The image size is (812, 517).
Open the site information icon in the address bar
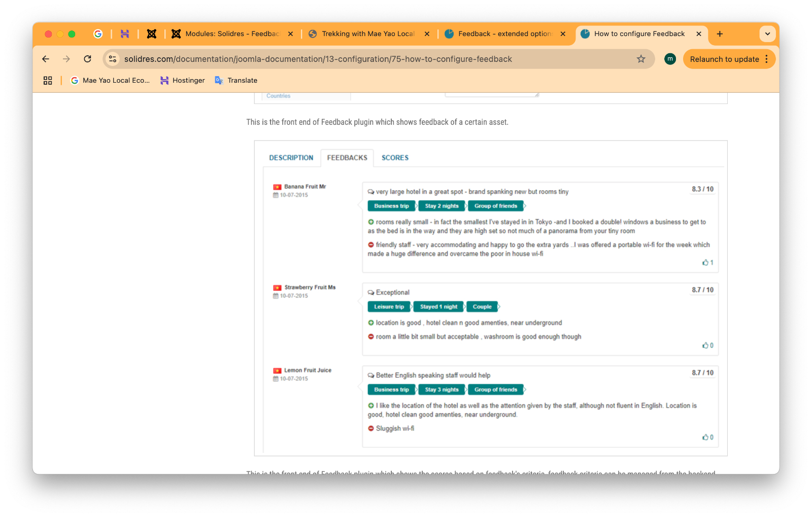point(113,59)
